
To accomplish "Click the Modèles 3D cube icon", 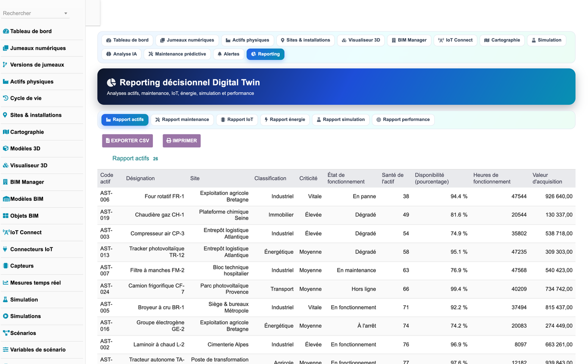I will (x=6, y=148).
